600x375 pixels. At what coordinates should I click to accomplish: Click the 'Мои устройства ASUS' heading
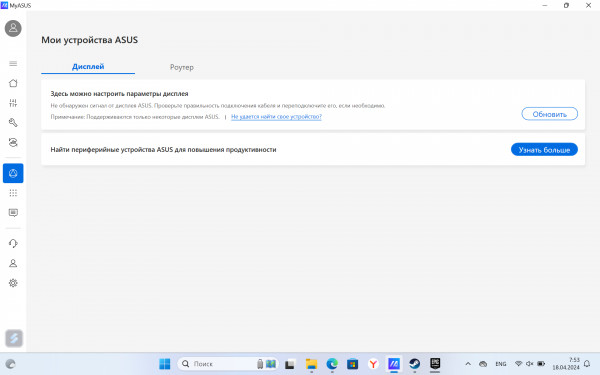coord(90,40)
